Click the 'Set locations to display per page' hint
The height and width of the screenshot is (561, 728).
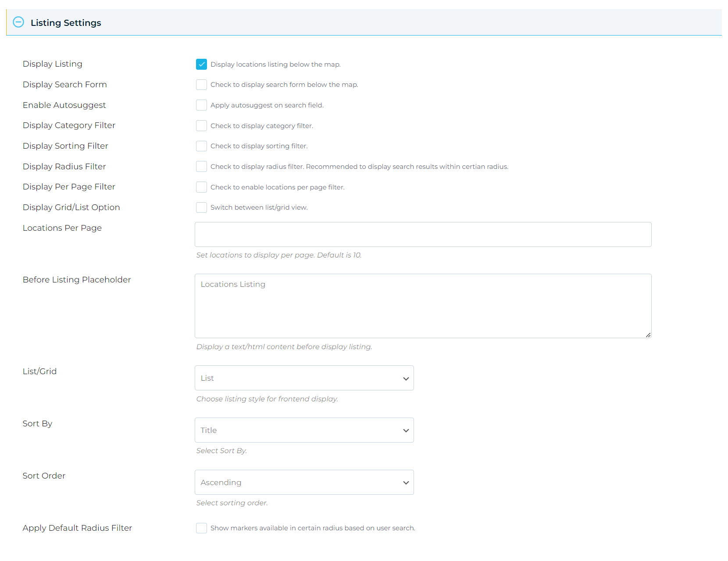(x=279, y=255)
